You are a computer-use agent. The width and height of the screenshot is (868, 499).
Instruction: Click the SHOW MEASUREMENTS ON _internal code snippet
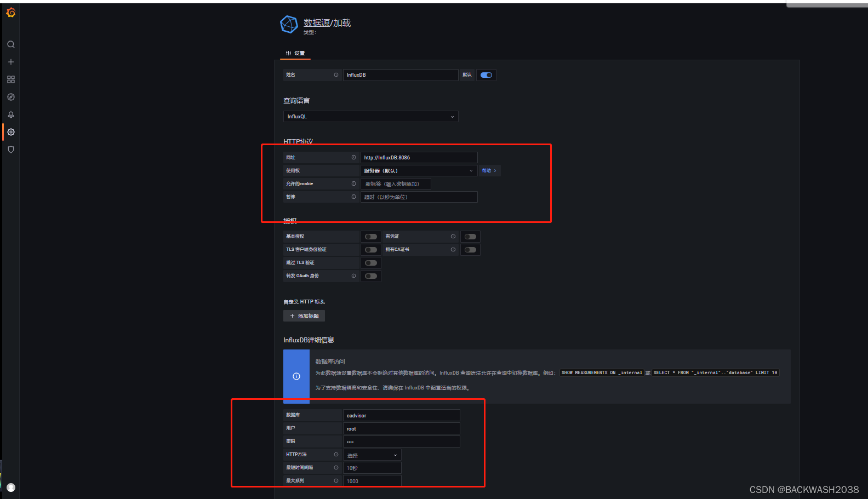click(x=602, y=373)
